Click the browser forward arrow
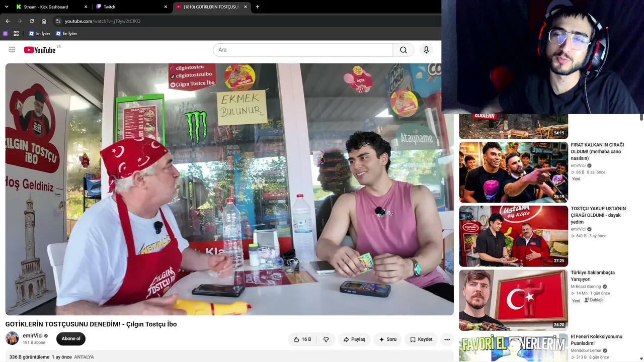This screenshot has height=362, width=644. coord(20,21)
